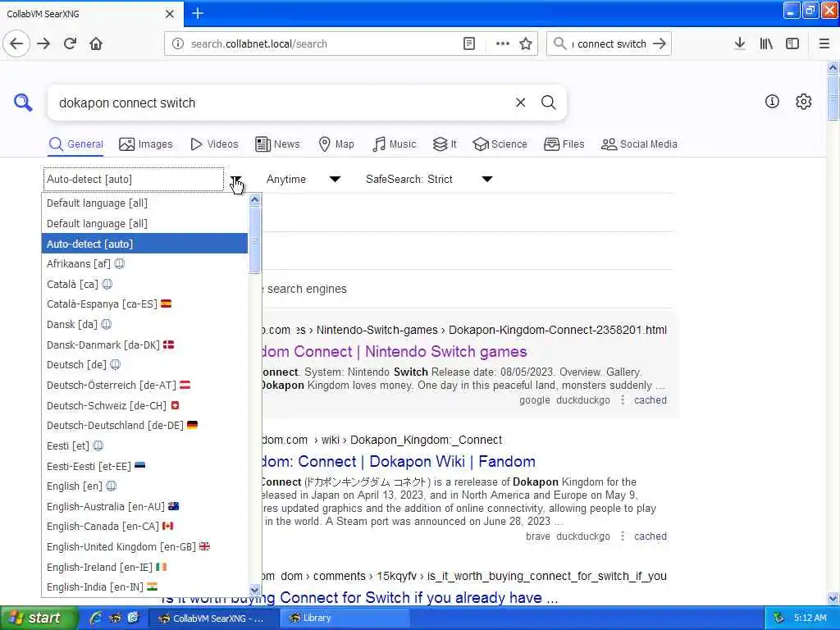Open SearXNG preferences gear
840x630 pixels.
click(804, 101)
